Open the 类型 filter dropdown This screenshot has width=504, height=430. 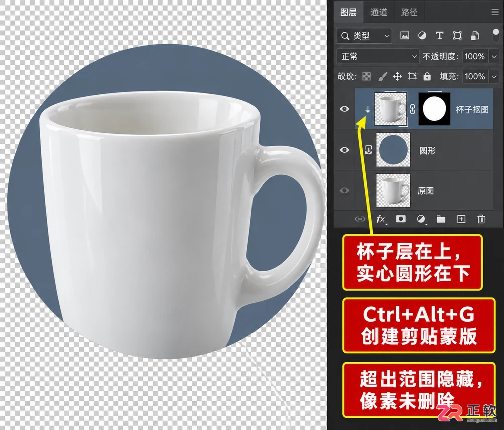pos(364,35)
